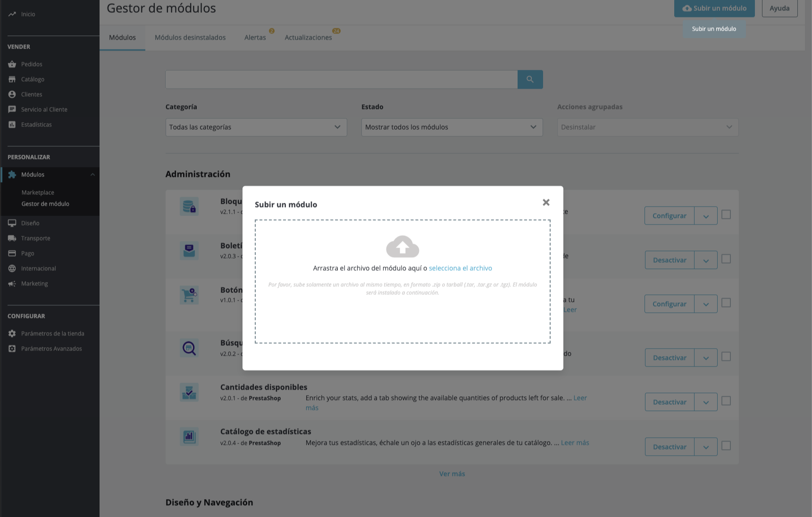Open arrow next to Cantidades disponibles Desactivar
Image resolution: width=812 pixels, height=517 pixels.
[706, 402]
